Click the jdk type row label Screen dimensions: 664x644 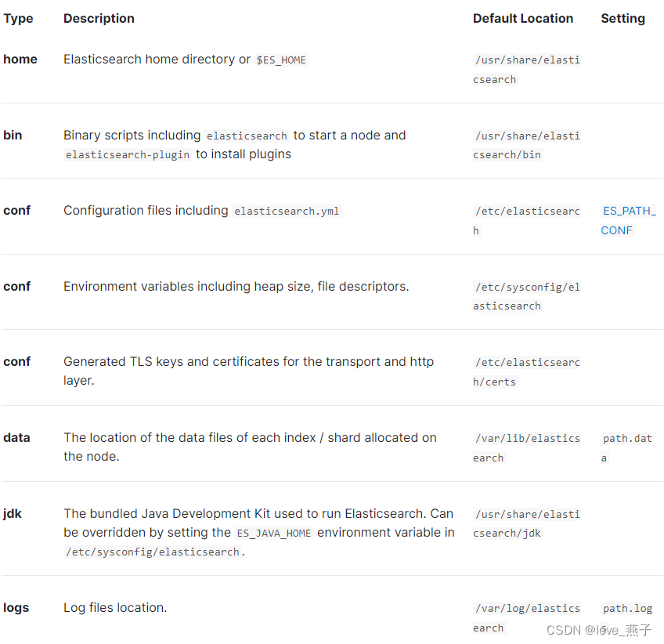(13, 514)
